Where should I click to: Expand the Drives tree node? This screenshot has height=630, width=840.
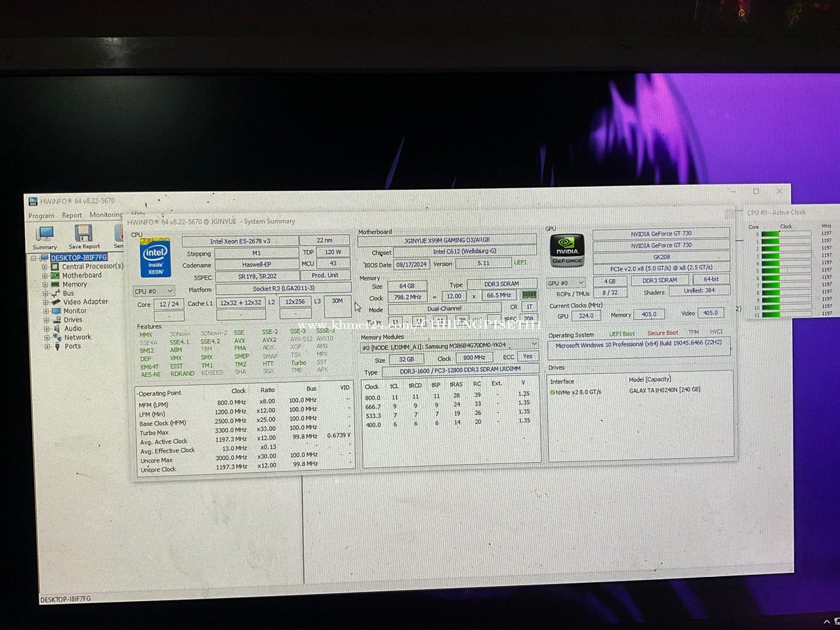[45, 320]
